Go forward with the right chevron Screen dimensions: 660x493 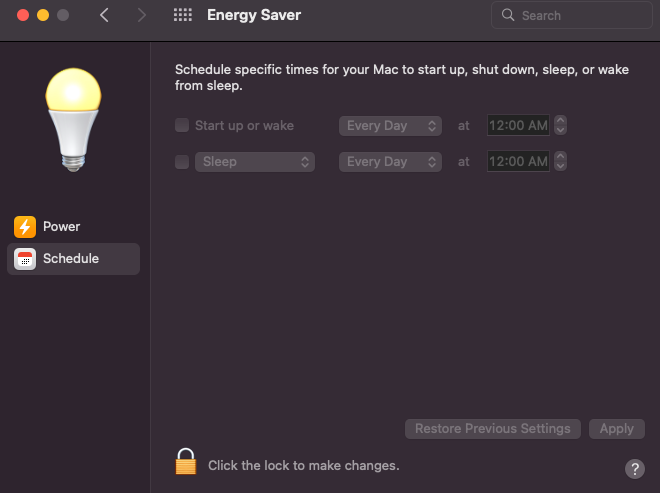141,15
